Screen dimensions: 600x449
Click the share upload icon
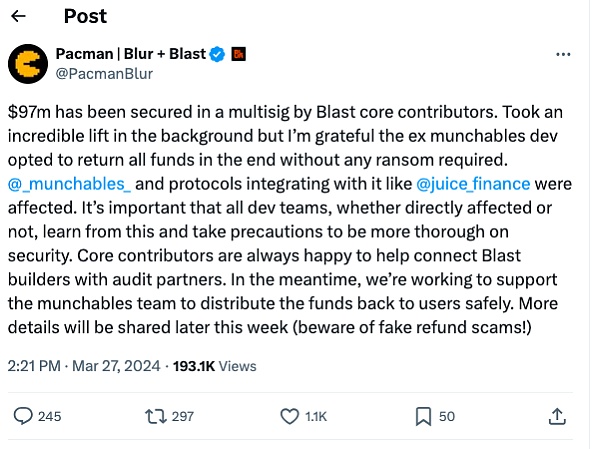(557, 415)
